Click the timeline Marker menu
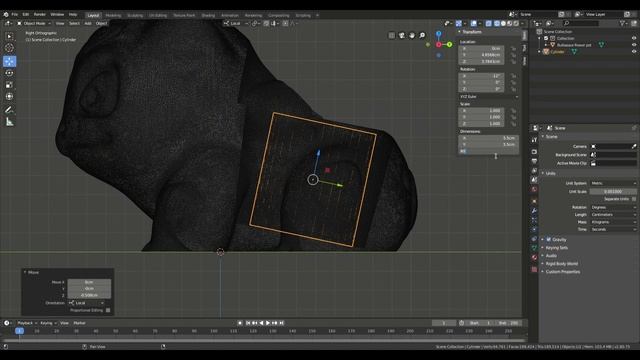The height and width of the screenshot is (360, 640). click(80, 323)
